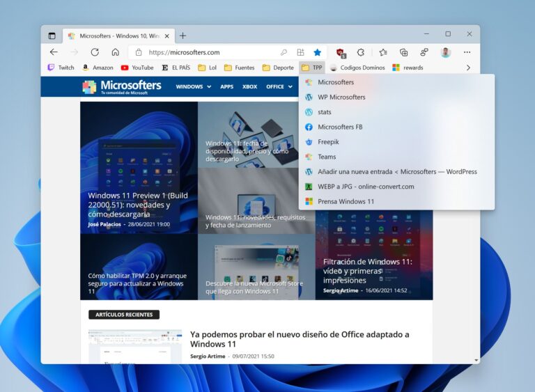Open the extensions puzzle icon

(361, 52)
